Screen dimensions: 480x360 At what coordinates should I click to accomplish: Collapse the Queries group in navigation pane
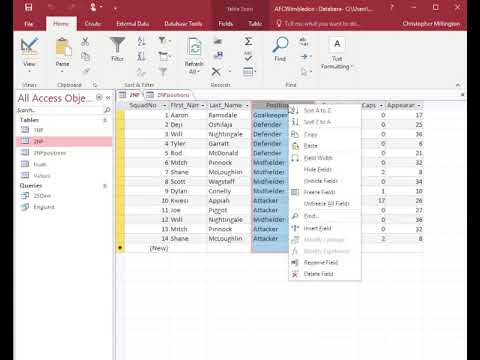click(x=105, y=186)
